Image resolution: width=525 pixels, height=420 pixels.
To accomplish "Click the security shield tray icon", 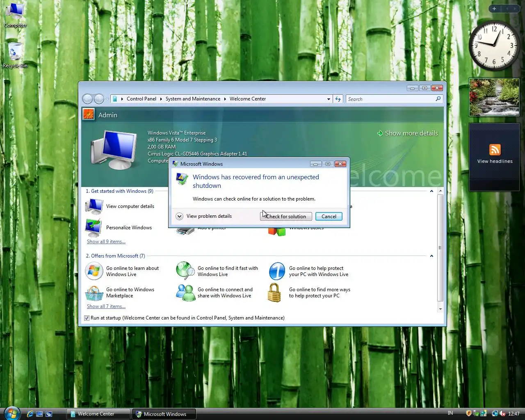I will [x=469, y=413].
